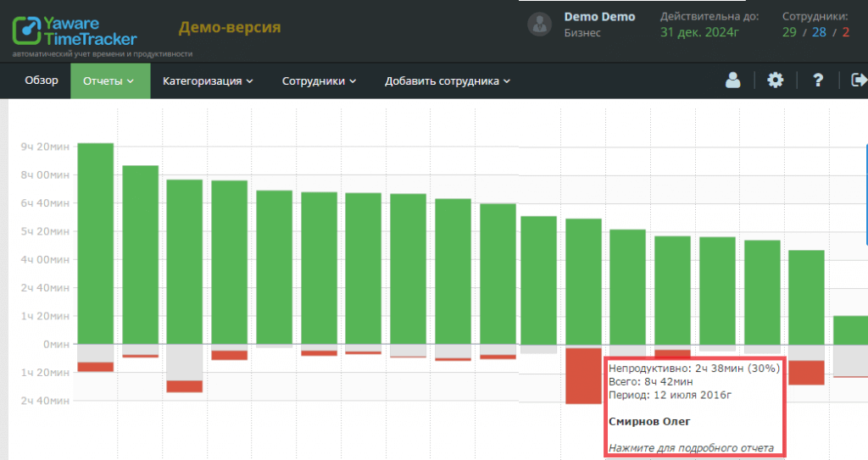Expand the Отчеты dropdown menu
Viewport: 868px width, 460px height.
tap(109, 81)
